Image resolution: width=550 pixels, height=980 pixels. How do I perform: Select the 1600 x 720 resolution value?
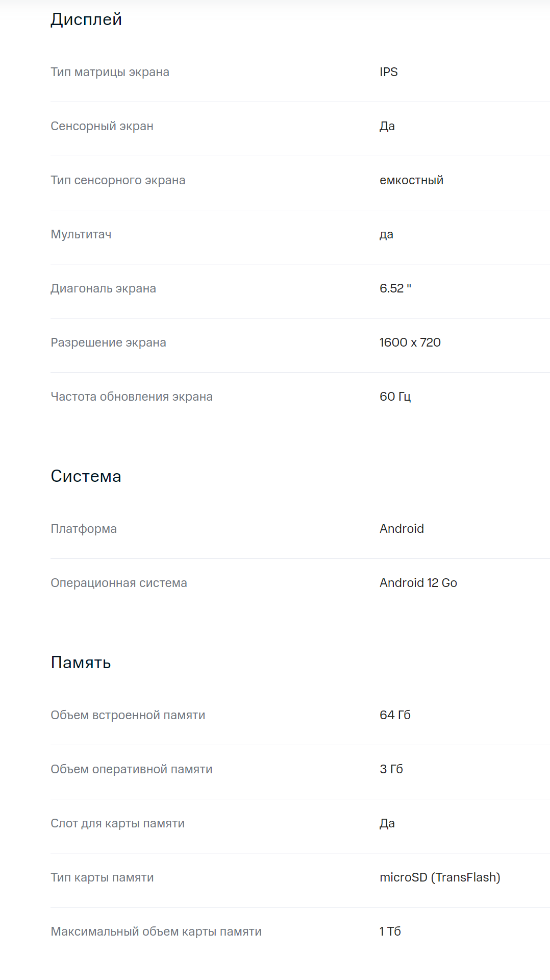[x=410, y=342]
